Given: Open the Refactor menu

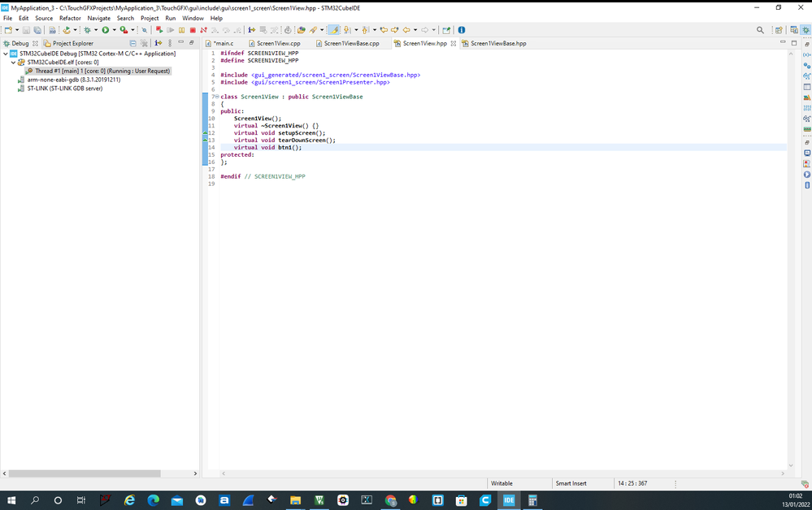Looking at the screenshot, I should click(70, 18).
